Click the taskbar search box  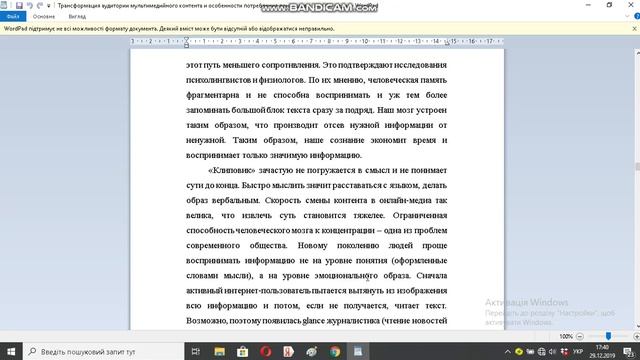[x=104, y=351]
